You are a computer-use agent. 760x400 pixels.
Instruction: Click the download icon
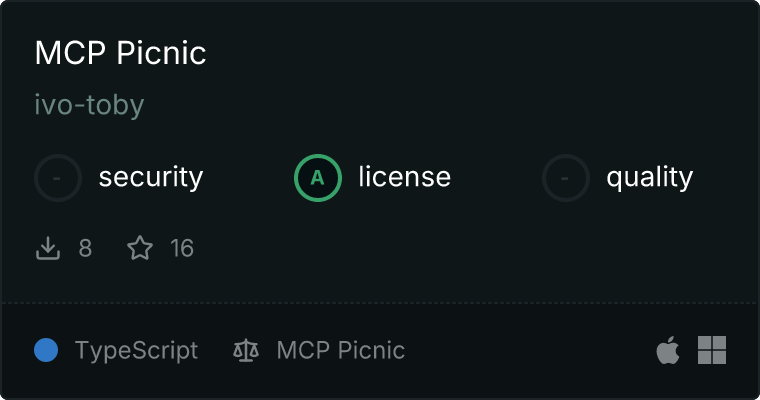click(x=48, y=248)
